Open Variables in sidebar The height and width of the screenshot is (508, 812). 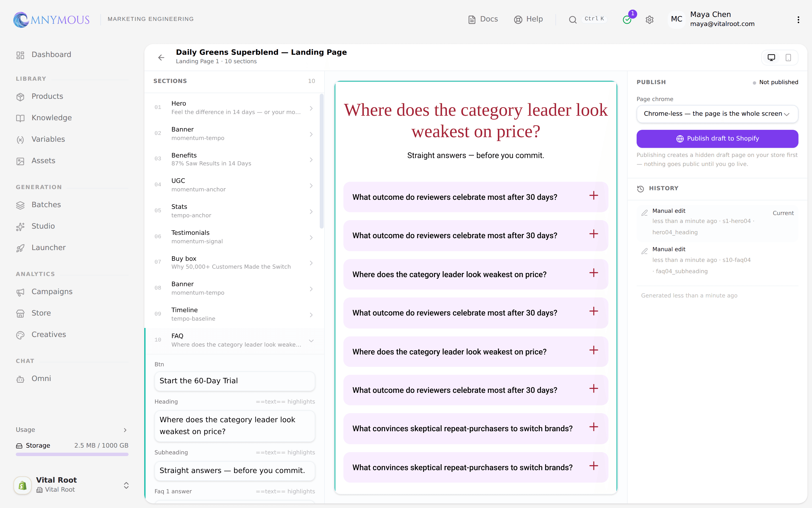click(x=72, y=139)
